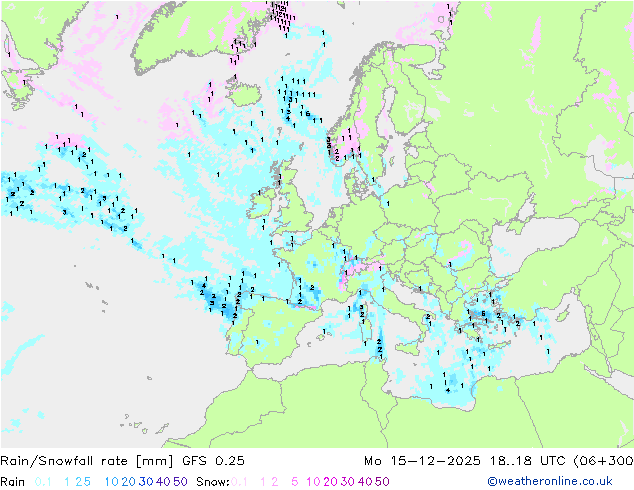Select the 'Rain/Snowfall rate [mm] GFS 0.25' title
The image size is (634, 490).
click(x=123, y=461)
